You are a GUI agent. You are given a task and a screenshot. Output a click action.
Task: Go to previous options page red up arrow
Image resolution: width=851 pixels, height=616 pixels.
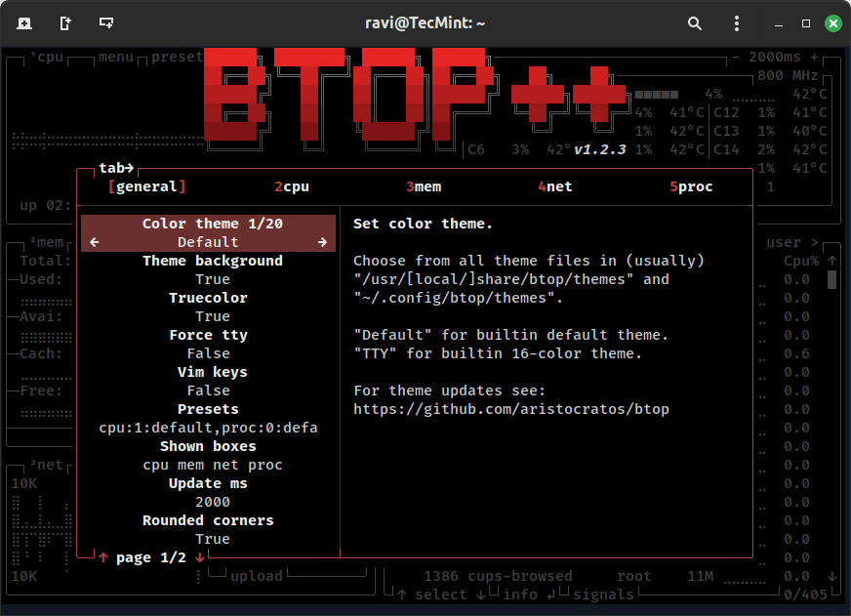(103, 557)
